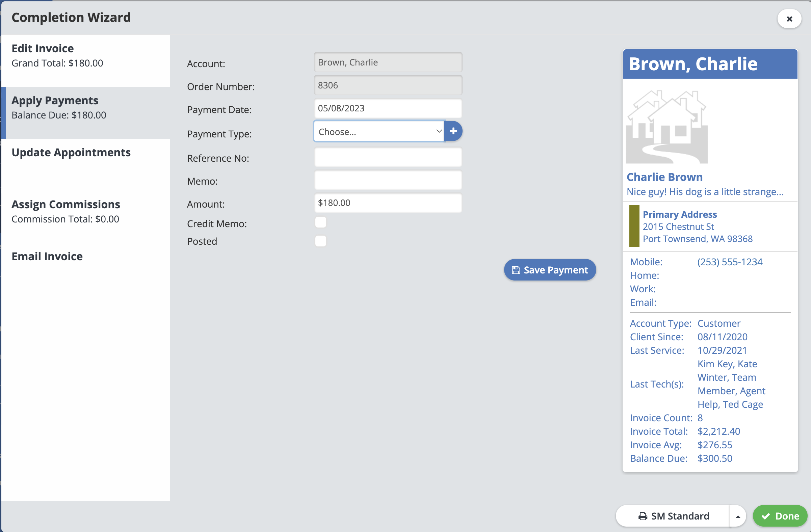This screenshot has height=532, width=811.
Task: Click the printer icon on SM Standard
Action: point(643,516)
